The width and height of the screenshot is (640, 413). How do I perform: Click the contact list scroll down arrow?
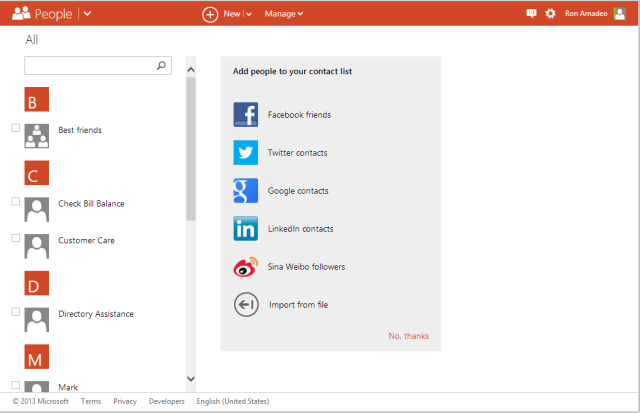pos(191,379)
